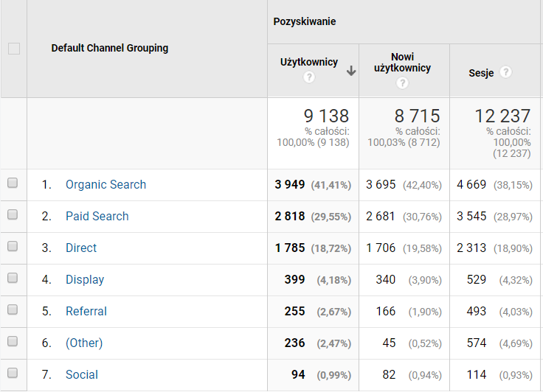543x392 pixels.
Task: Sort by Nowi użytkownicy column header
Action: 402,63
